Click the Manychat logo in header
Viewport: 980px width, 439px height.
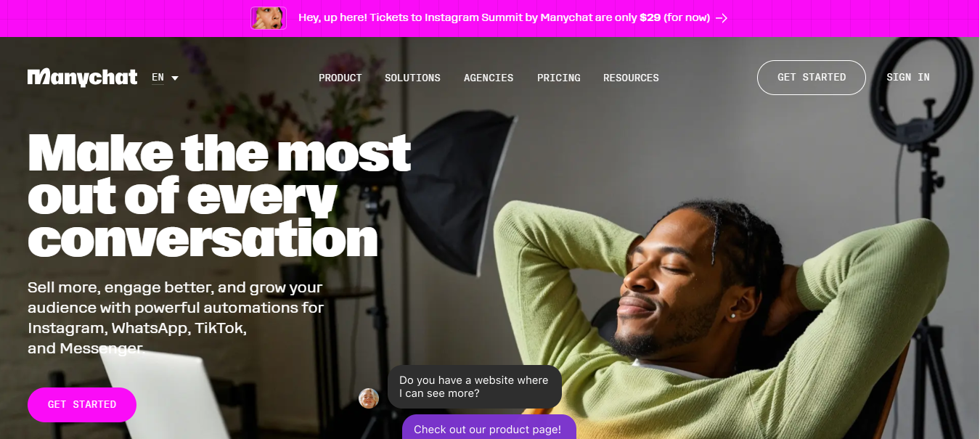(82, 78)
